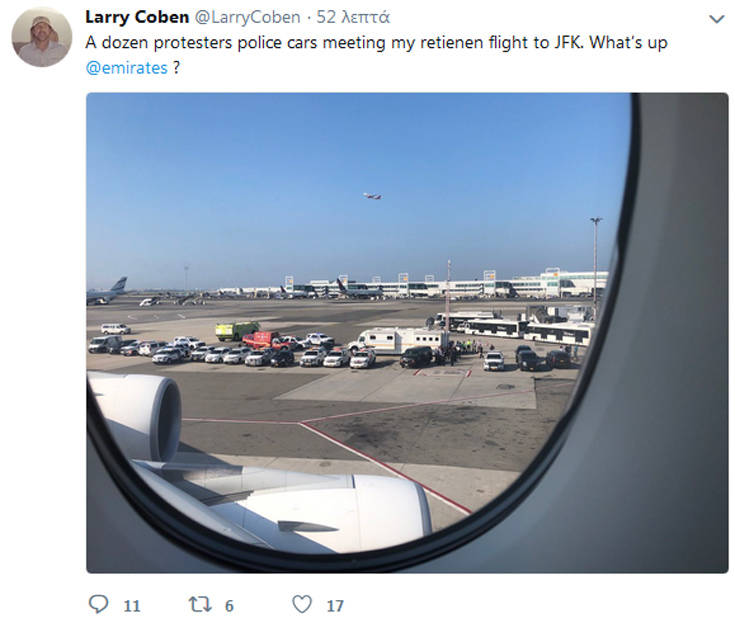This screenshot has height=623, width=735.
Task: Like the tweet with the heart icon
Action: (302, 604)
